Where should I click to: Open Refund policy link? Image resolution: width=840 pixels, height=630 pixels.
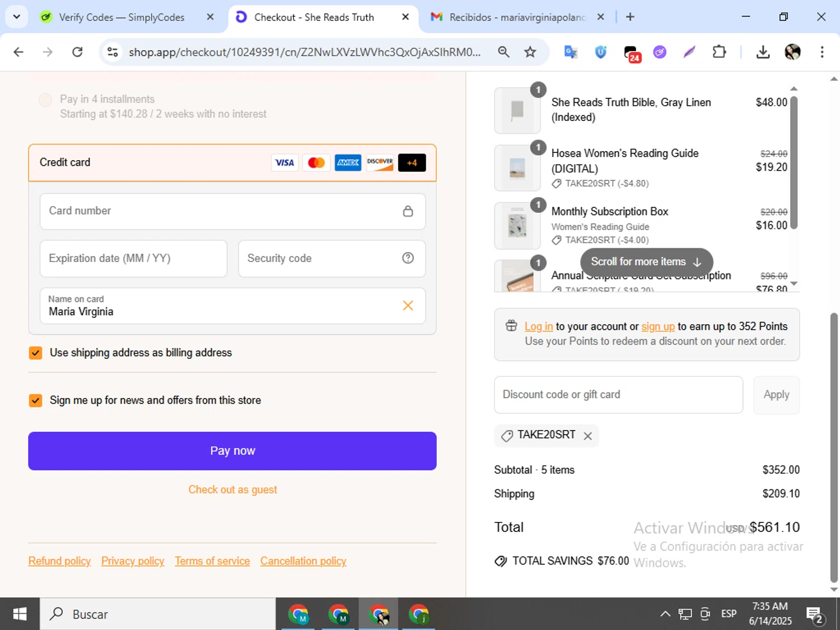tap(59, 561)
